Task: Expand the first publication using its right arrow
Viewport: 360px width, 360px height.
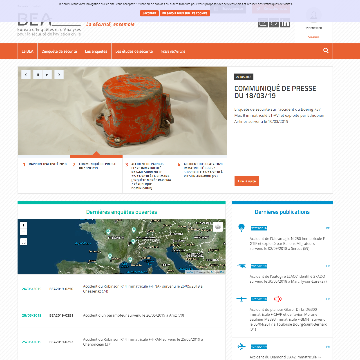Action: point(328,228)
